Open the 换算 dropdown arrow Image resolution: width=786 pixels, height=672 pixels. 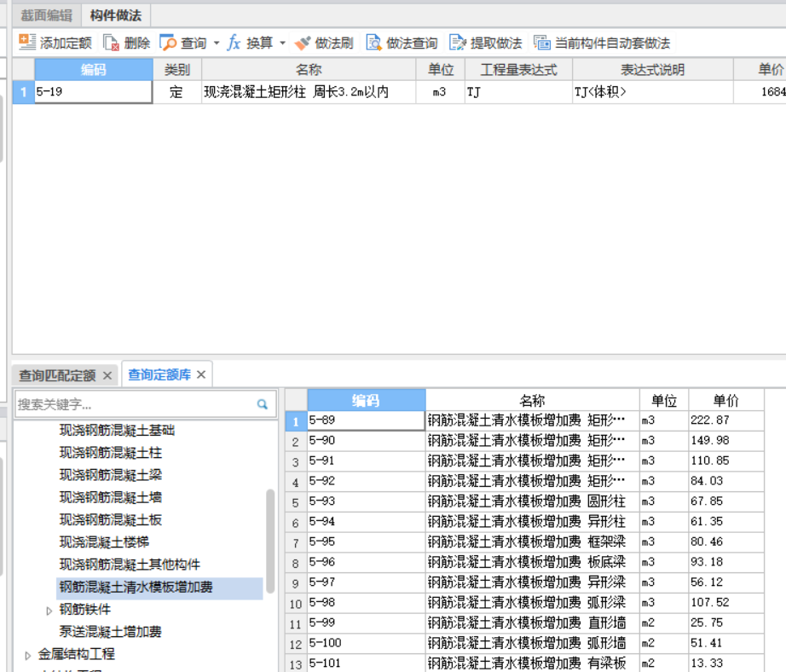click(x=283, y=43)
